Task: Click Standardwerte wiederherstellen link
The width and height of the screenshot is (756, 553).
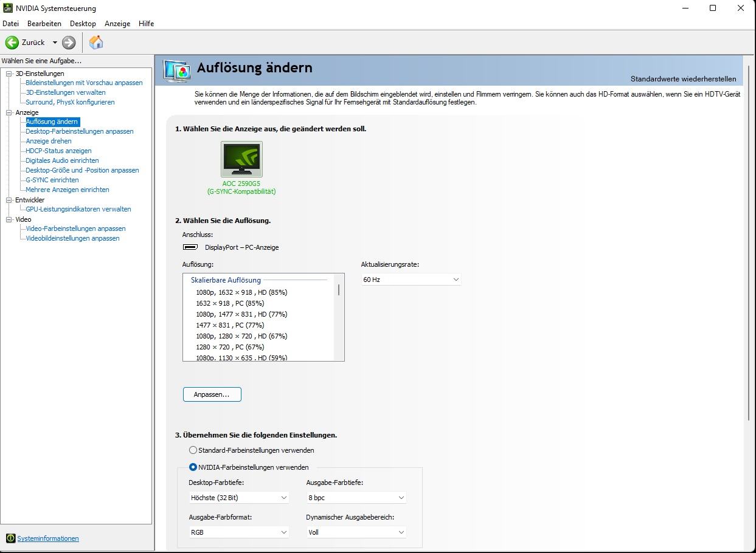Action: [x=683, y=79]
